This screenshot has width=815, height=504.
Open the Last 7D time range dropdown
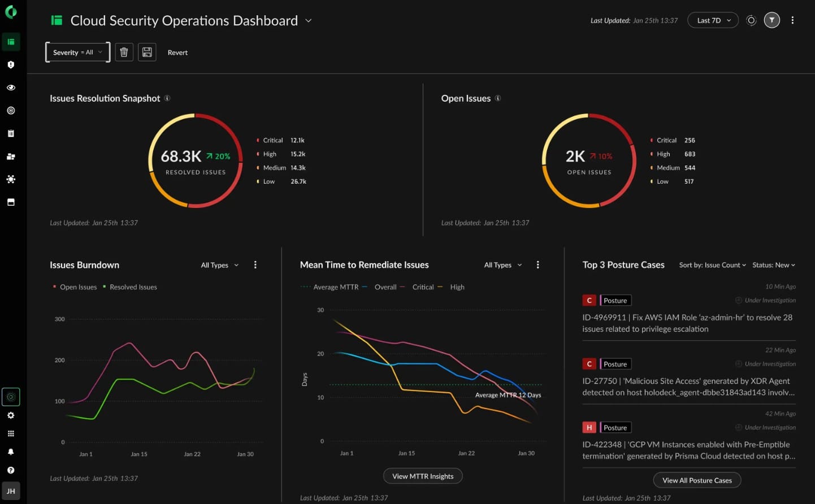(713, 20)
